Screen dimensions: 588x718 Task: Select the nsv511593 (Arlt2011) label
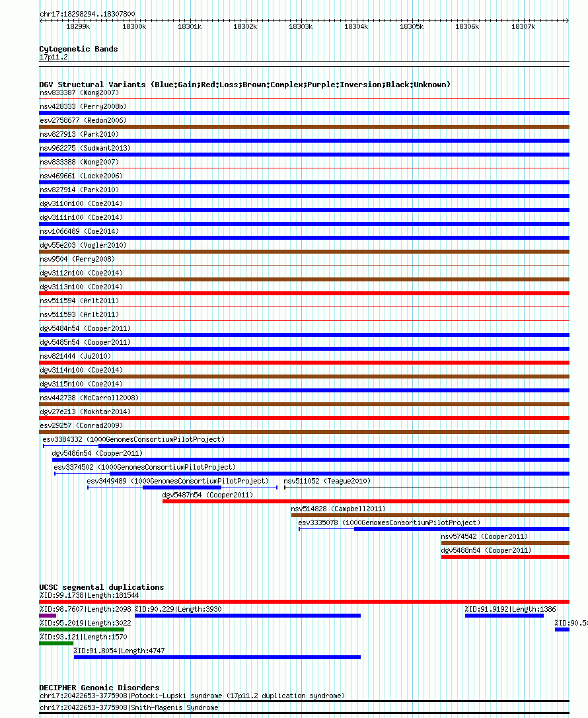coord(79,314)
